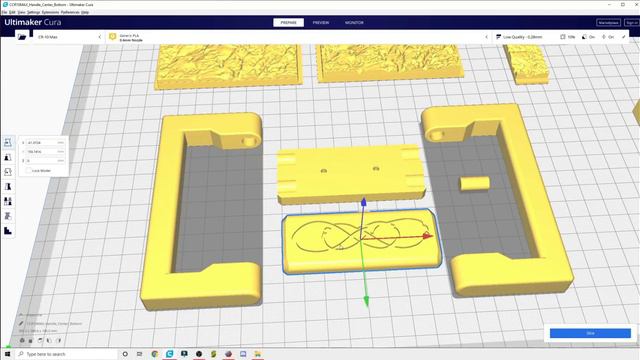Switch to the Monitor stage
This screenshot has width=640, height=360.
tap(354, 22)
